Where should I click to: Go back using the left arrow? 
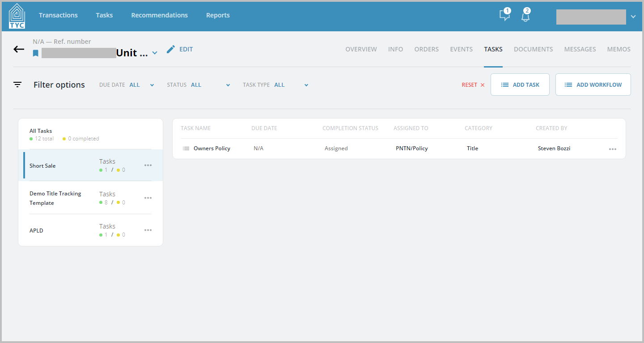(x=19, y=49)
